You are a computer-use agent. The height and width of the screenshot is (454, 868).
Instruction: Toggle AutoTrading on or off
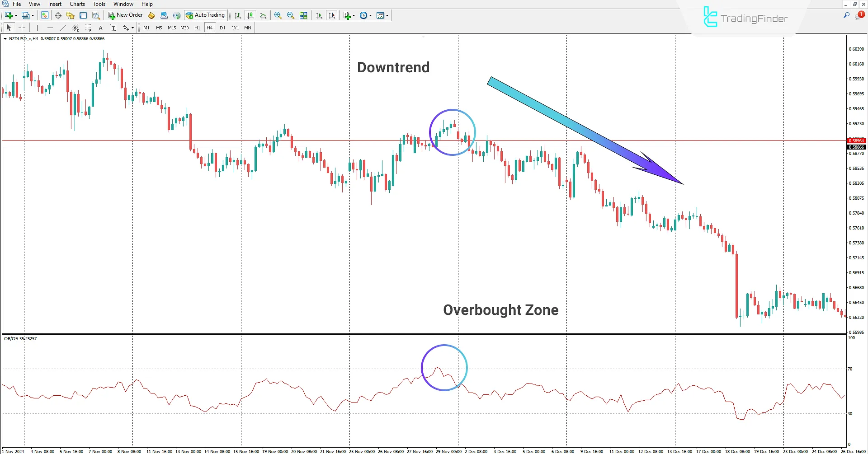206,15
